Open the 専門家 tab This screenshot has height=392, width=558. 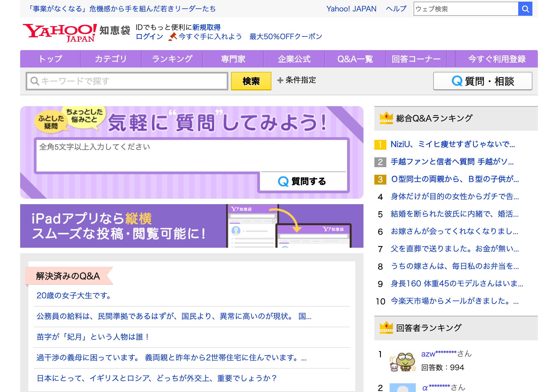pos(233,59)
